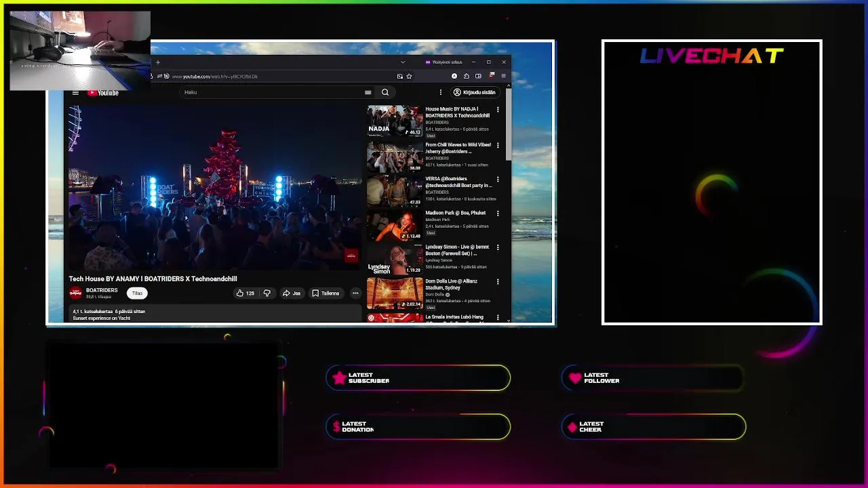Open the browser hamburger application menu
Screen dimensions: 868x488
point(503,76)
